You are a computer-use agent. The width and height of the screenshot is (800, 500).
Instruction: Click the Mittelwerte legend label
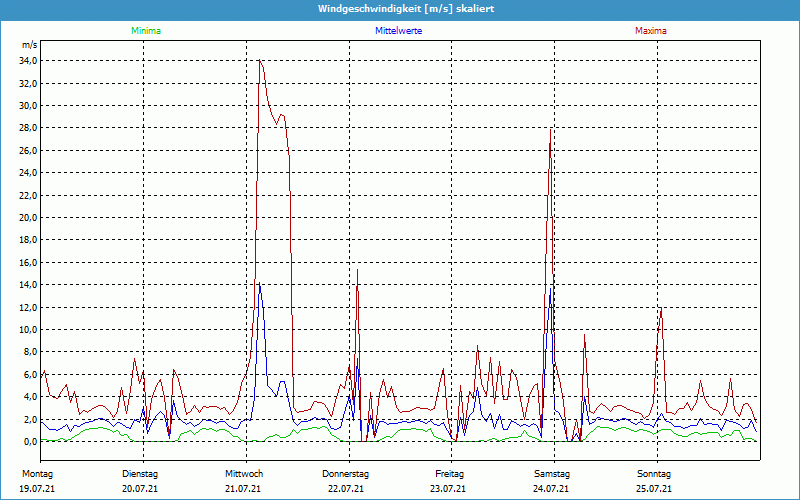(x=398, y=31)
